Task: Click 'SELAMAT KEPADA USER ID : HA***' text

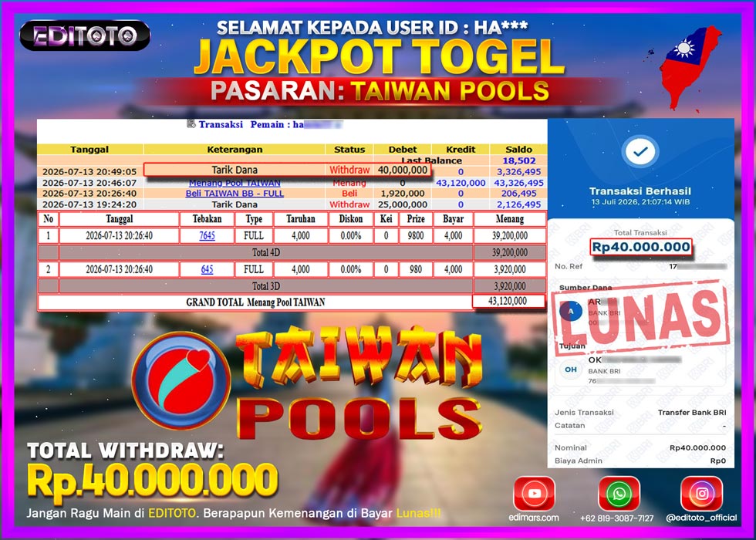Action: 372,27
